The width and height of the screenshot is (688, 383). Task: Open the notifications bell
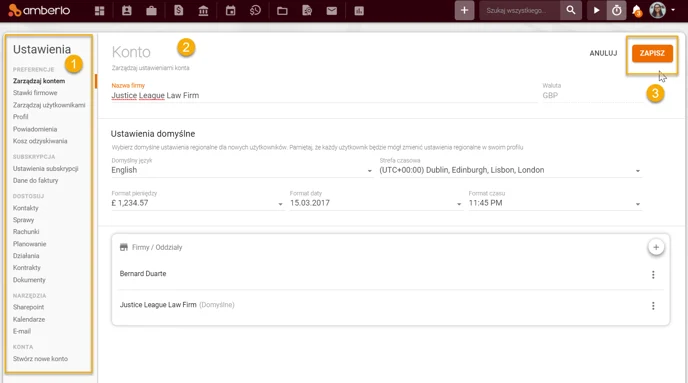point(637,11)
